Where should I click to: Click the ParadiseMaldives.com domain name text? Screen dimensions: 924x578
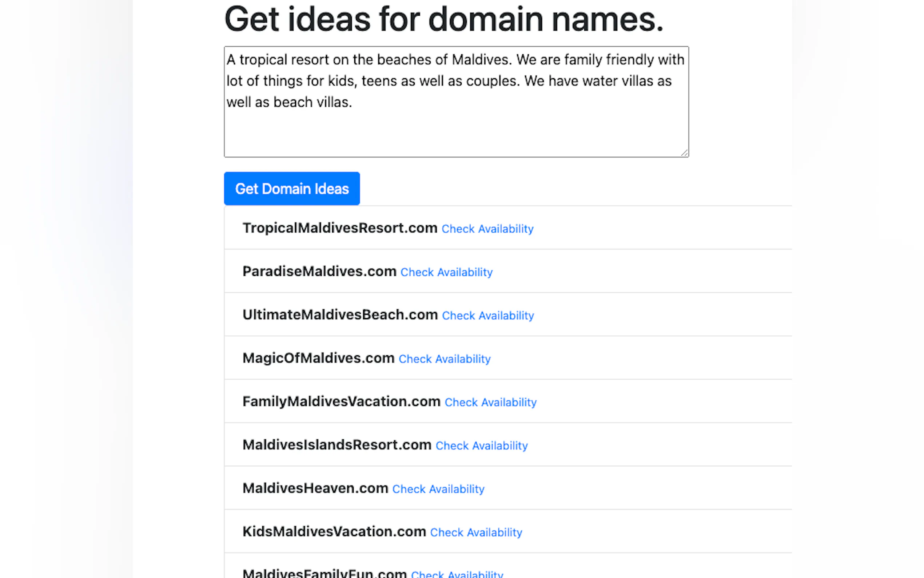click(319, 272)
